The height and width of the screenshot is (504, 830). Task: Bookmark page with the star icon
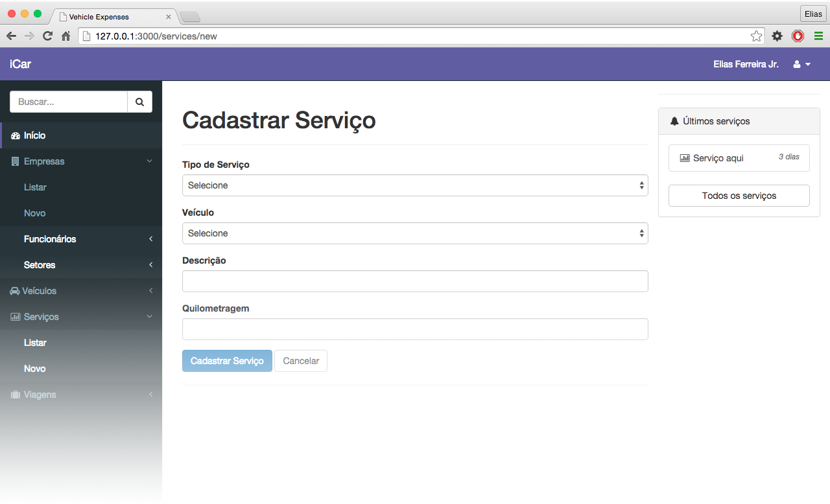click(756, 36)
